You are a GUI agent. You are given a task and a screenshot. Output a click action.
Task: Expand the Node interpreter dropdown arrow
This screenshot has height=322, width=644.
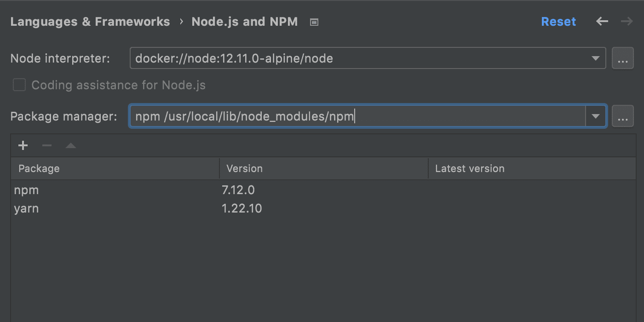tap(596, 58)
